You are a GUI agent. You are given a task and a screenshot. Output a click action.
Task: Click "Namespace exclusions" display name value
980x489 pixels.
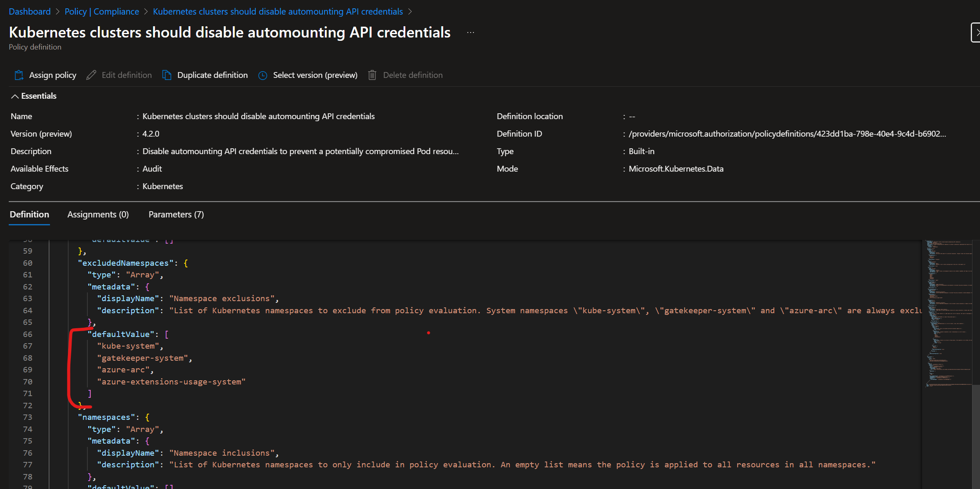222,298
